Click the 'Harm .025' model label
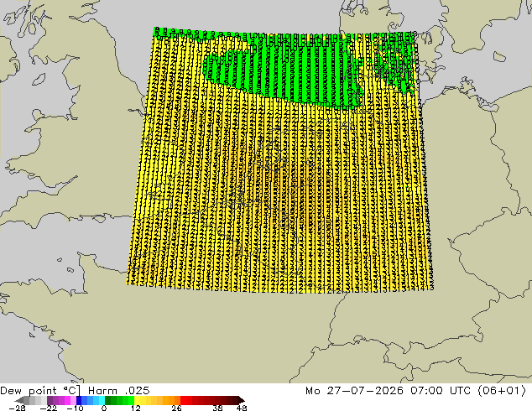The width and height of the screenshot is (532, 411). tap(119, 391)
